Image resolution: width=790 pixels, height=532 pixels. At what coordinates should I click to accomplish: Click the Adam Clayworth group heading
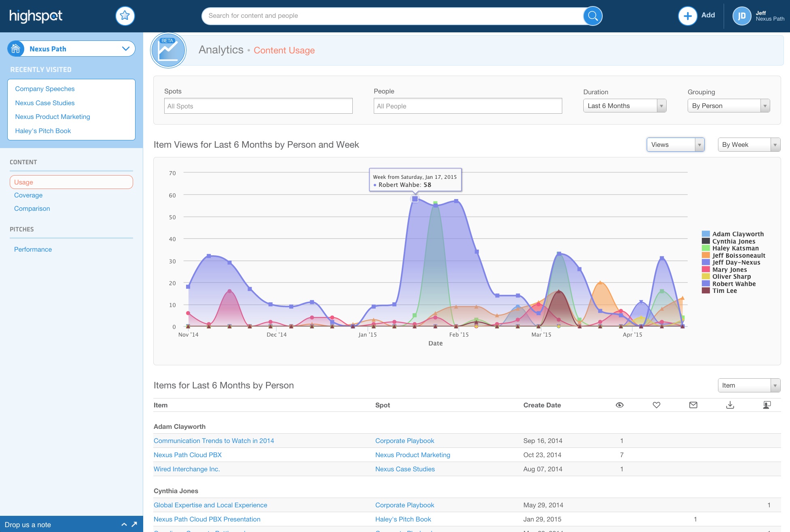(x=180, y=426)
